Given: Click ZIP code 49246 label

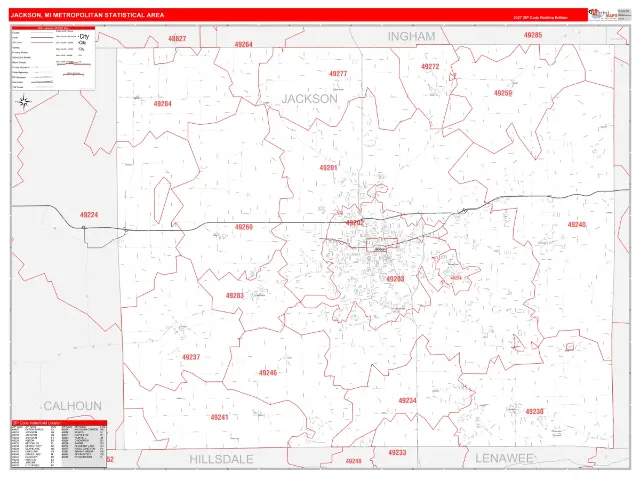Looking at the screenshot, I should point(268,373).
